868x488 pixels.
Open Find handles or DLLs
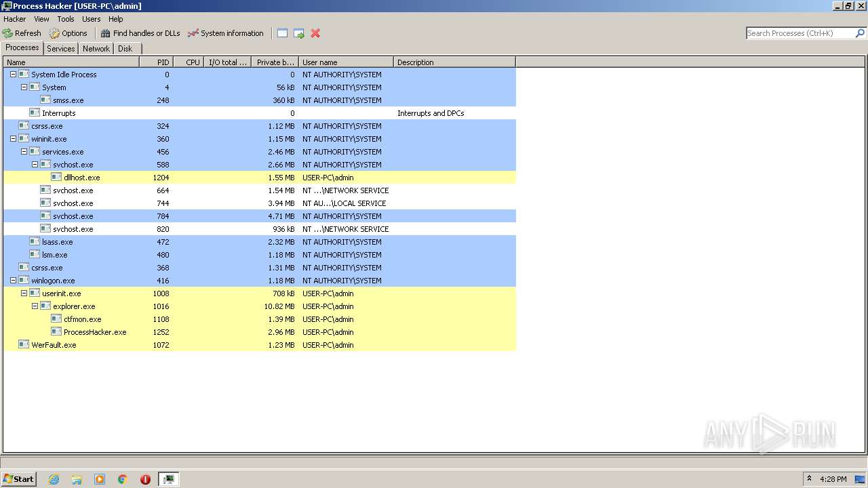click(x=140, y=33)
